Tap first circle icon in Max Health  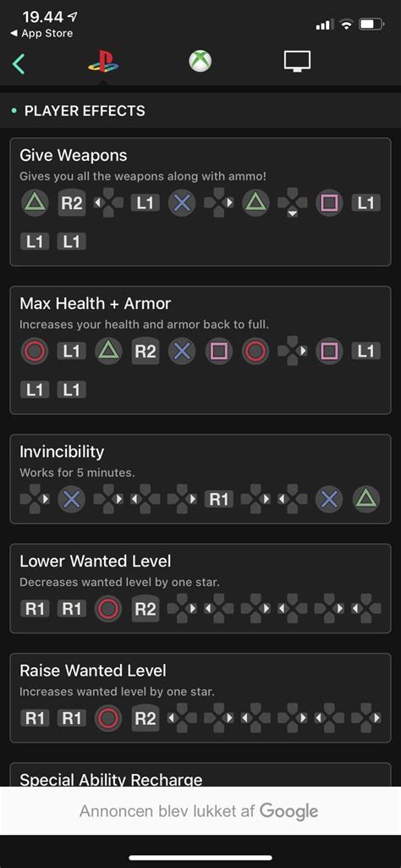point(35,351)
